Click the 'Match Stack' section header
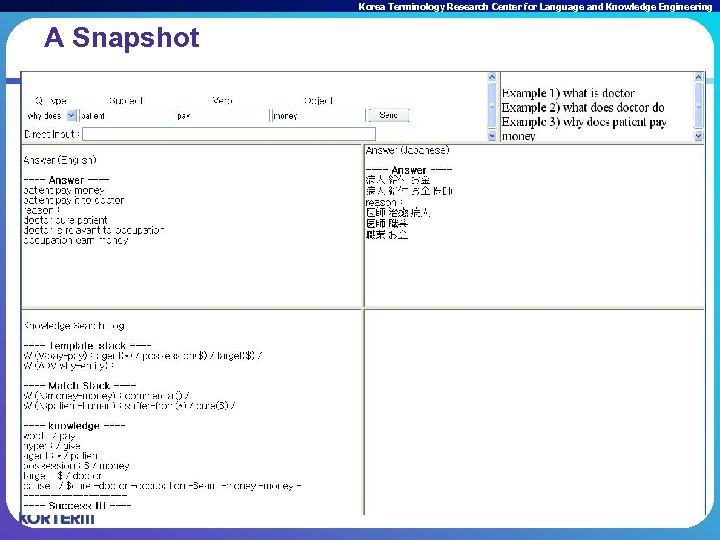The height and width of the screenshot is (540, 720). point(80,385)
